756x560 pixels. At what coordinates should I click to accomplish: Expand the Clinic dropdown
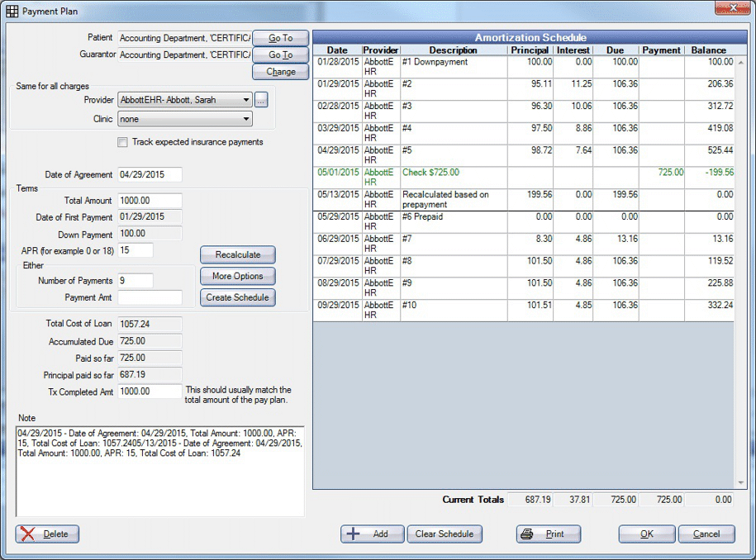click(246, 119)
